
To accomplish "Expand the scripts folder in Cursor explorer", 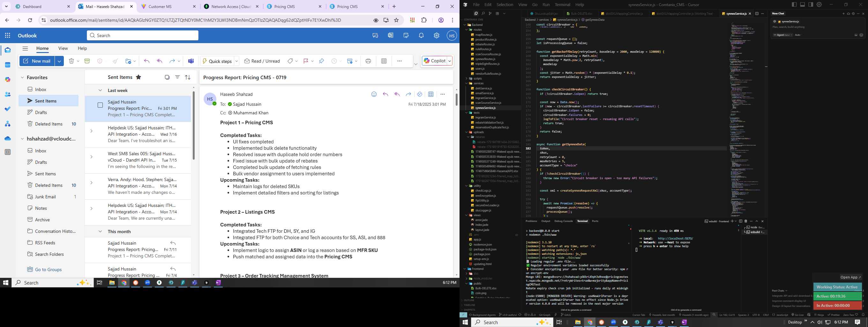I will (466, 79).
